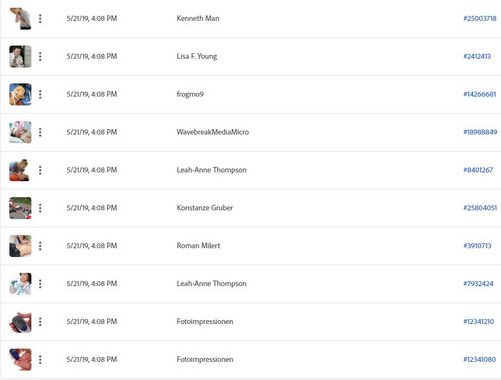This screenshot has width=501, height=380.
Task: Open the three-dot menu beside Lisa F. Young
Action: [x=40, y=56]
